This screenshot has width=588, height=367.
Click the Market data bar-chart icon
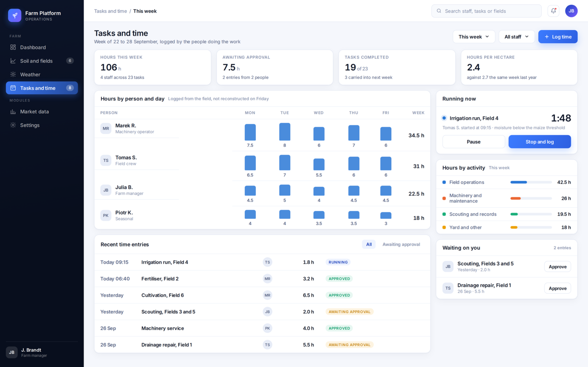(x=13, y=111)
